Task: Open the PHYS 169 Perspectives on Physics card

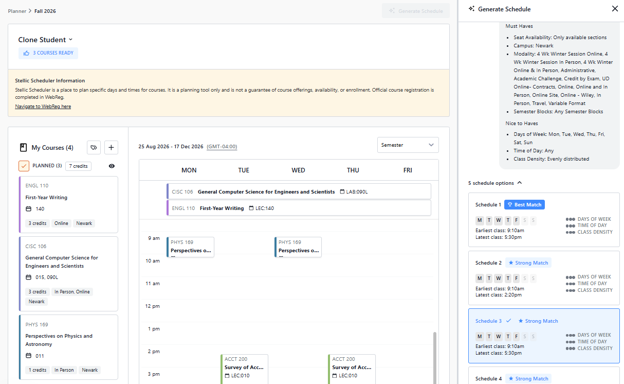Action: (68, 347)
